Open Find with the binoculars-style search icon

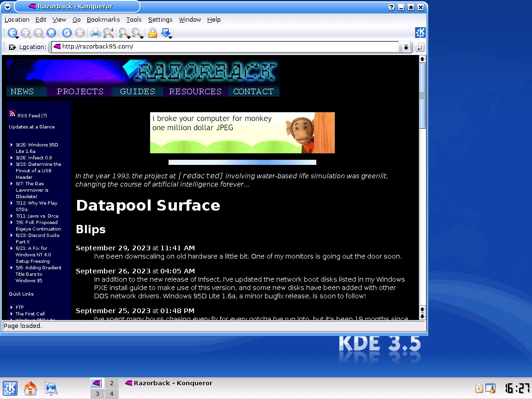[x=109, y=33]
